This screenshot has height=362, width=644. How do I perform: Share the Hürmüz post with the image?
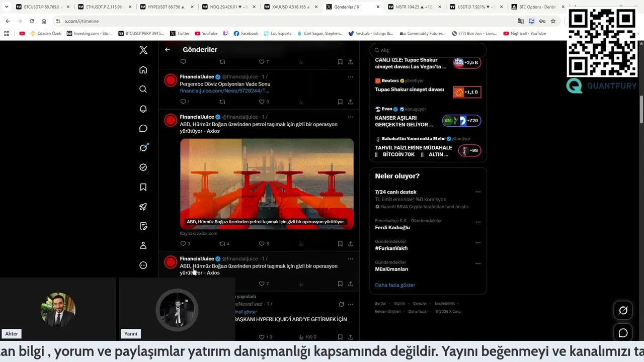(351, 243)
